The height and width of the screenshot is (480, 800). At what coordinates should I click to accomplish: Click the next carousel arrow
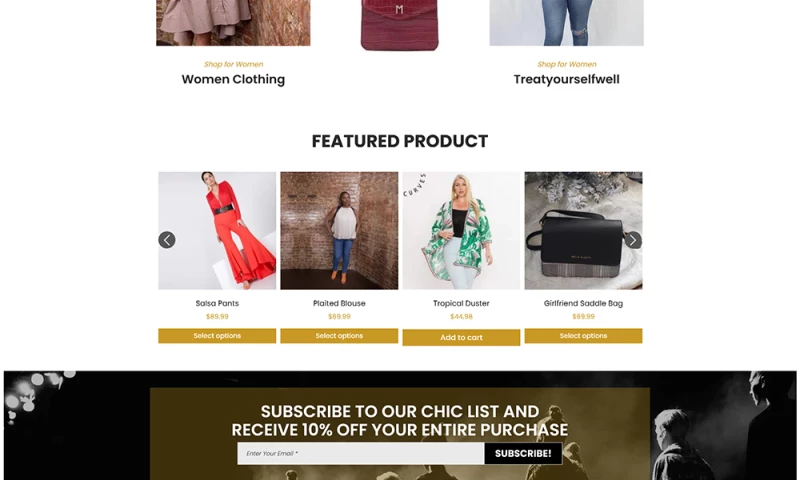pyautogui.click(x=633, y=240)
